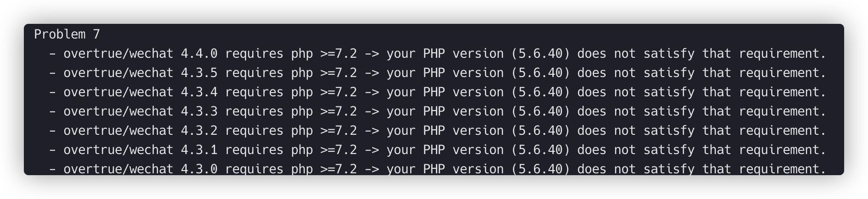Click 'overtrue/wechat 4.3.5' package name

140,73
